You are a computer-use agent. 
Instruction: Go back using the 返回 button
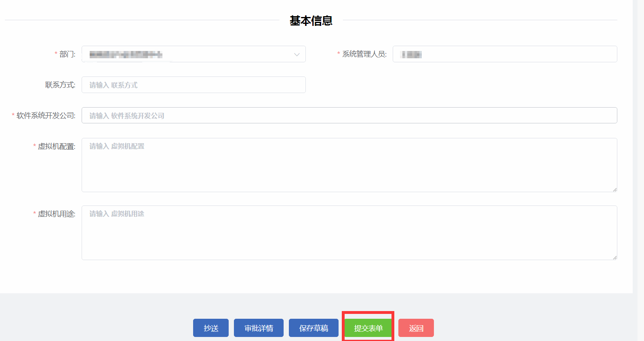click(416, 328)
